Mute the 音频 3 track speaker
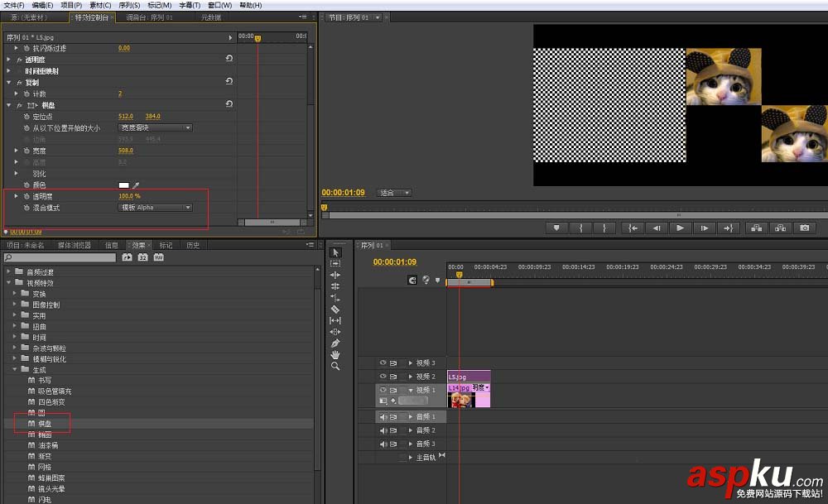 click(x=383, y=444)
